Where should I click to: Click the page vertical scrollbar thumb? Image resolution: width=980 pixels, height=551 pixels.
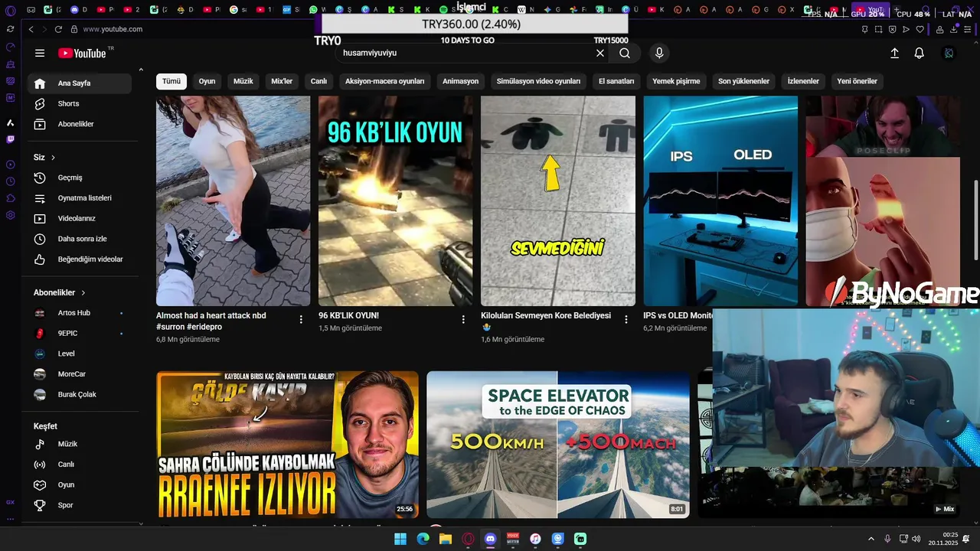pos(975,219)
